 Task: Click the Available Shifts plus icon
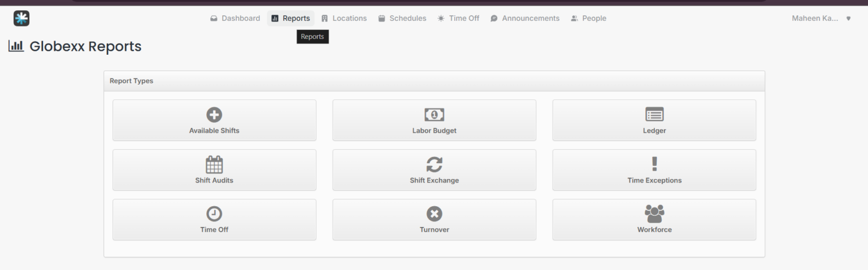[x=214, y=115]
